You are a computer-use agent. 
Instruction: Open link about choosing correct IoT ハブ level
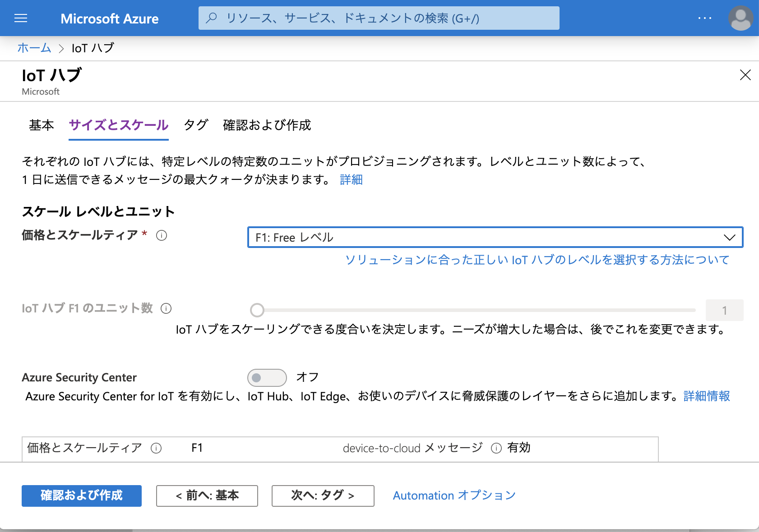coord(537,260)
